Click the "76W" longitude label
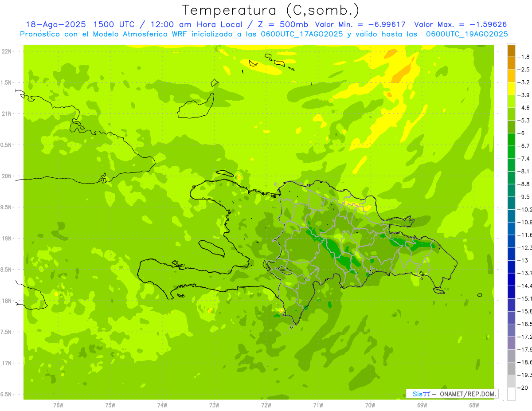532x411 pixels. (x=58, y=405)
